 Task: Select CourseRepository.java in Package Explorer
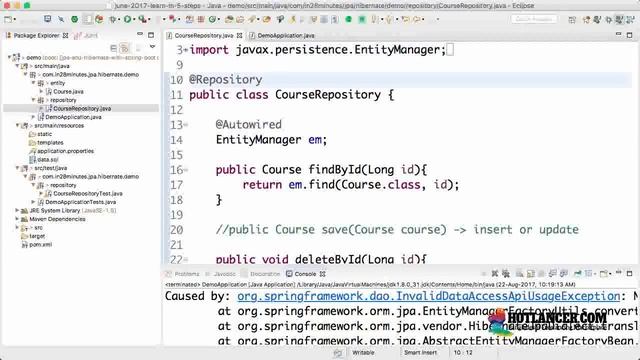coord(82,109)
